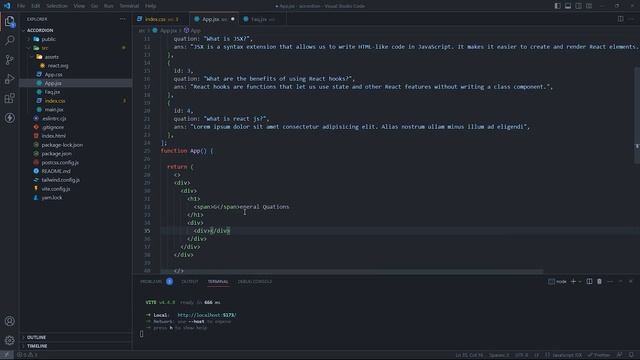Switch to Output panel tab
Image resolution: width=640 pixels, height=360 pixels.
(190, 282)
